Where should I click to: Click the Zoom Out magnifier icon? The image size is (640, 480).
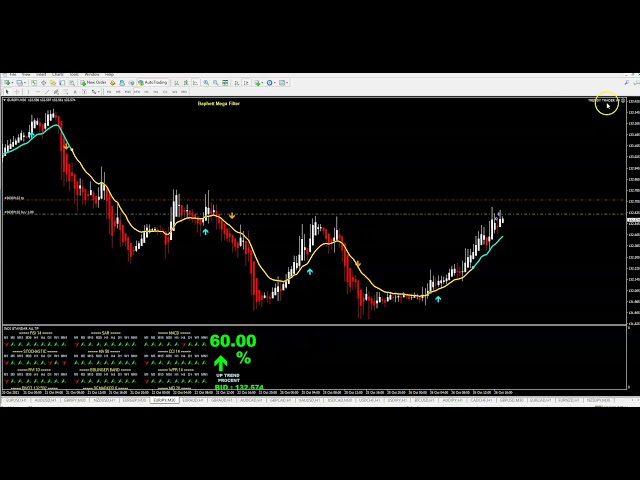point(215,82)
